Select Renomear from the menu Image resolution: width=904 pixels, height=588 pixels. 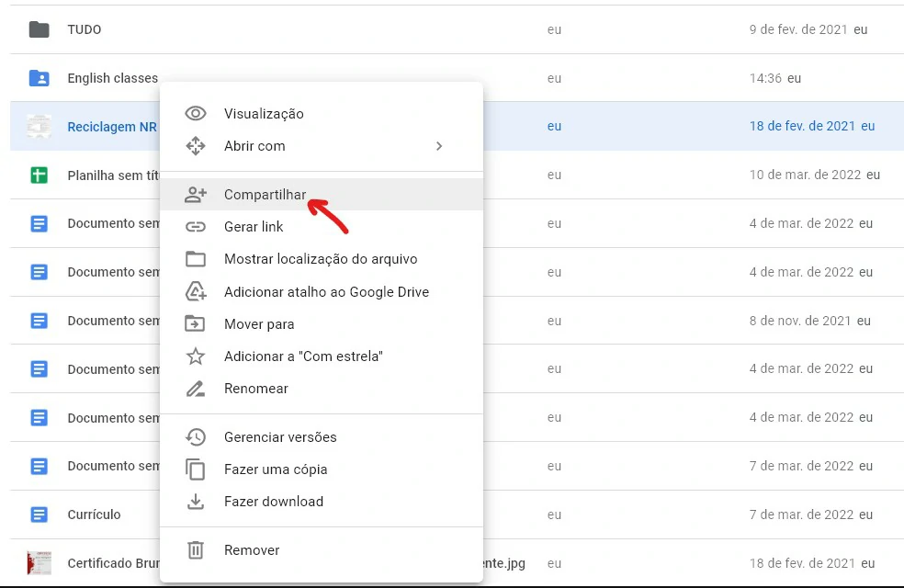322,389
